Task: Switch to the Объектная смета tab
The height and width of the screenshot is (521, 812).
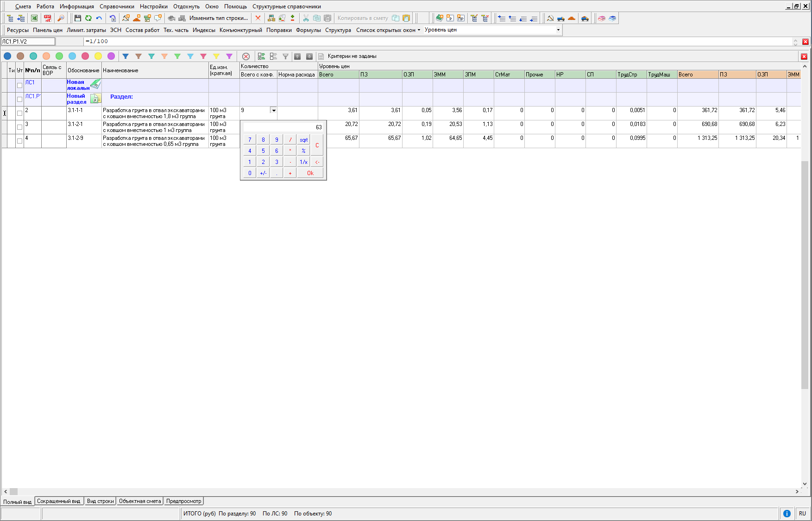Action: pos(140,501)
